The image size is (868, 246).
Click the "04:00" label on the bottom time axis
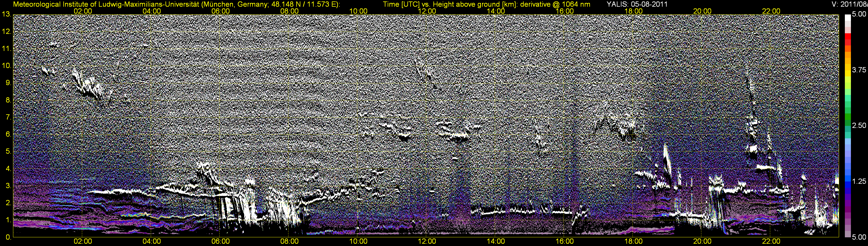pyautogui.click(x=152, y=241)
